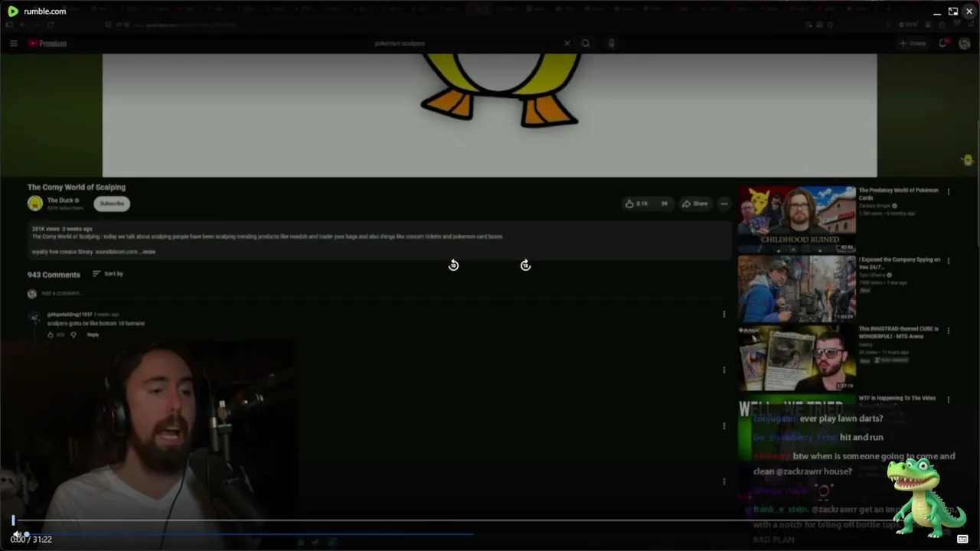Open the notifications bell

(x=944, y=44)
